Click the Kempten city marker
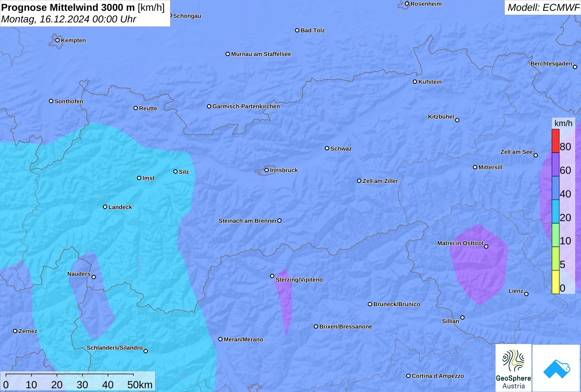 58,40
